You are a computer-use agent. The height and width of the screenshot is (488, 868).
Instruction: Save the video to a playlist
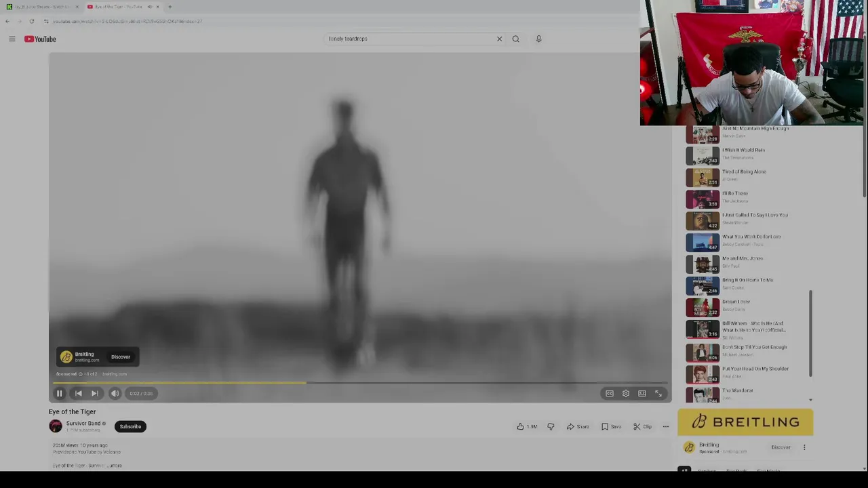click(x=611, y=426)
